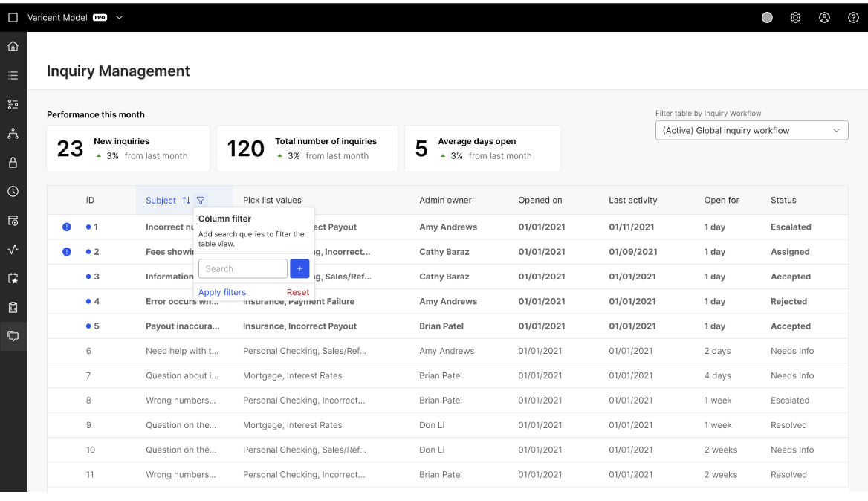868x501 pixels.
Task: Open the clock history icon in sidebar
Action: point(13,192)
